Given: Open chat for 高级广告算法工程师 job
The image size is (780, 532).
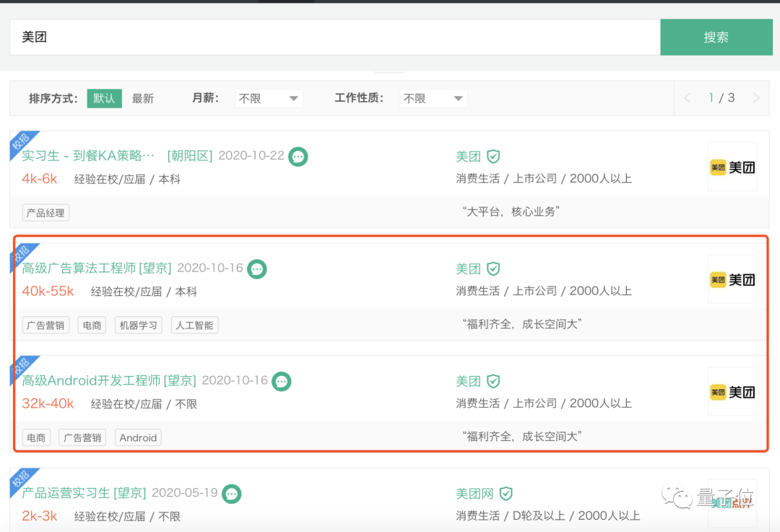Looking at the screenshot, I should point(257,269).
